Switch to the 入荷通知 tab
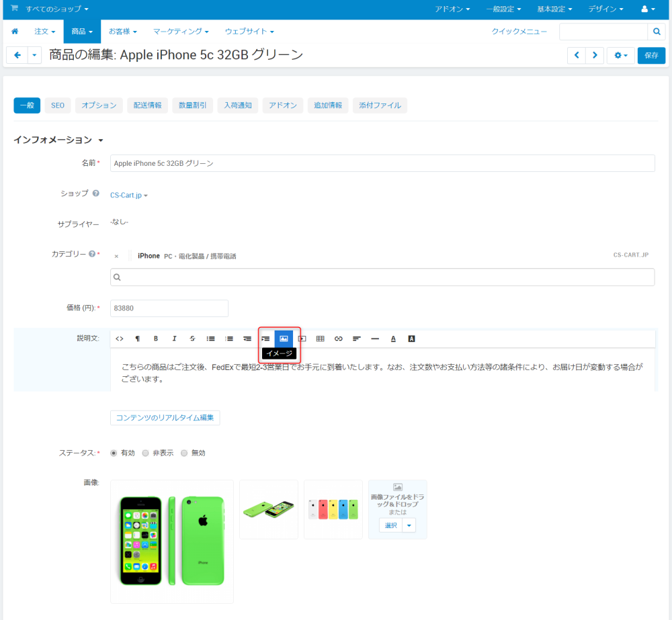This screenshot has height=620, width=672. pos(238,105)
